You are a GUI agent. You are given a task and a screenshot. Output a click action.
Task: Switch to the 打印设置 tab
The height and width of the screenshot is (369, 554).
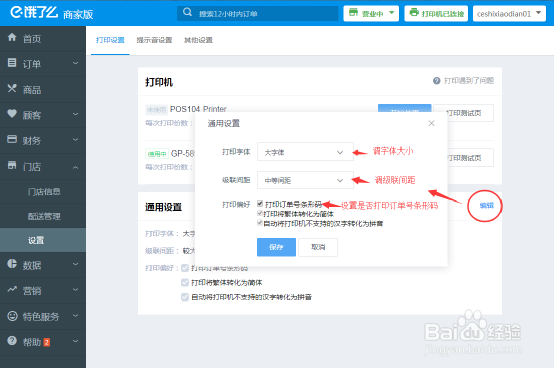pyautogui.click(x=110, y=40)
